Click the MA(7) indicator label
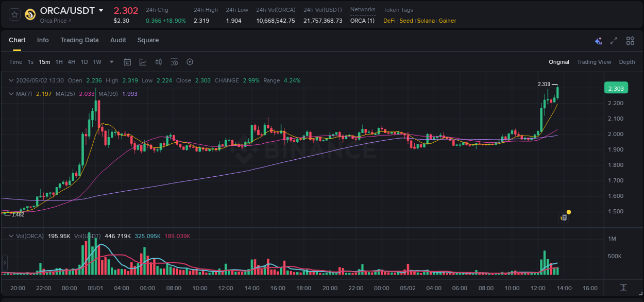The height and width of the screenshot is (302, 644). (x=24, y=94)
